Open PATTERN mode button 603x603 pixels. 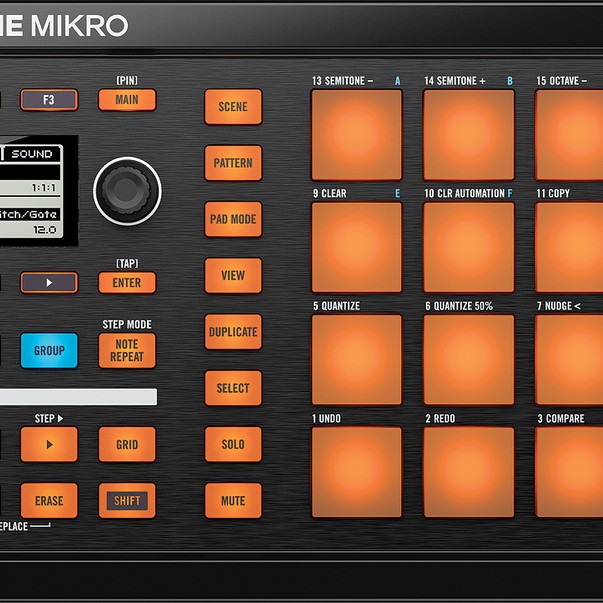coord(233,163)
